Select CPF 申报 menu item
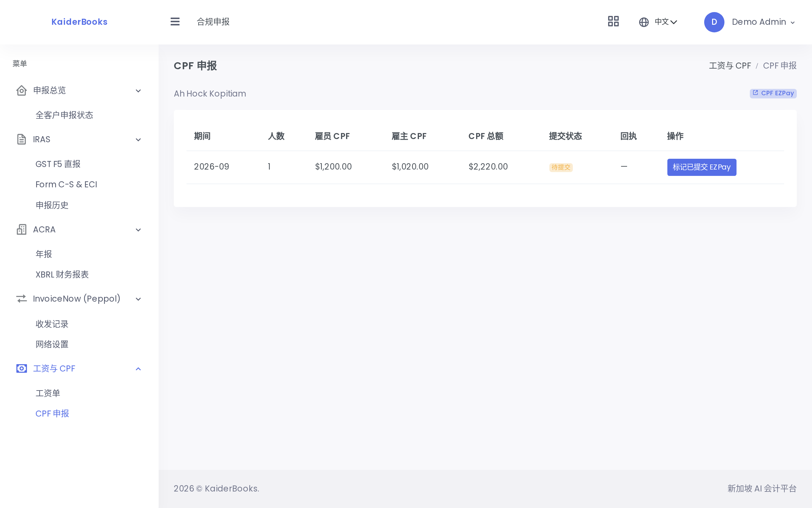The height and width of the screenshot is (508, 812). click(x=52, y=414)
